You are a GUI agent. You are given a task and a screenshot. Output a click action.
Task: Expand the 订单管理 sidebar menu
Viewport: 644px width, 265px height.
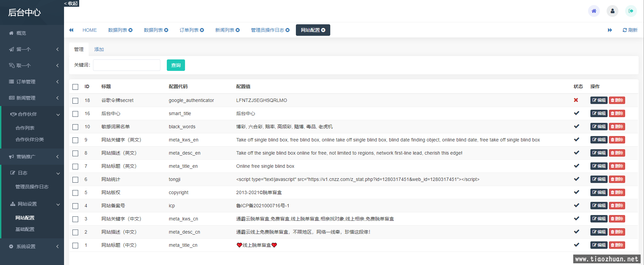[32, 82]
